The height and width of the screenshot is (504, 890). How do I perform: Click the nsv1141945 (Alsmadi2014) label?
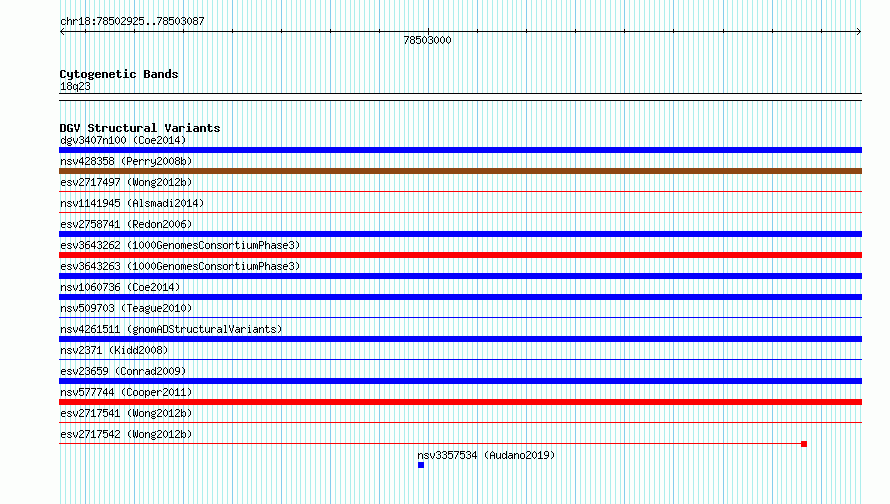pyautogui.click(x=132, y=203)
